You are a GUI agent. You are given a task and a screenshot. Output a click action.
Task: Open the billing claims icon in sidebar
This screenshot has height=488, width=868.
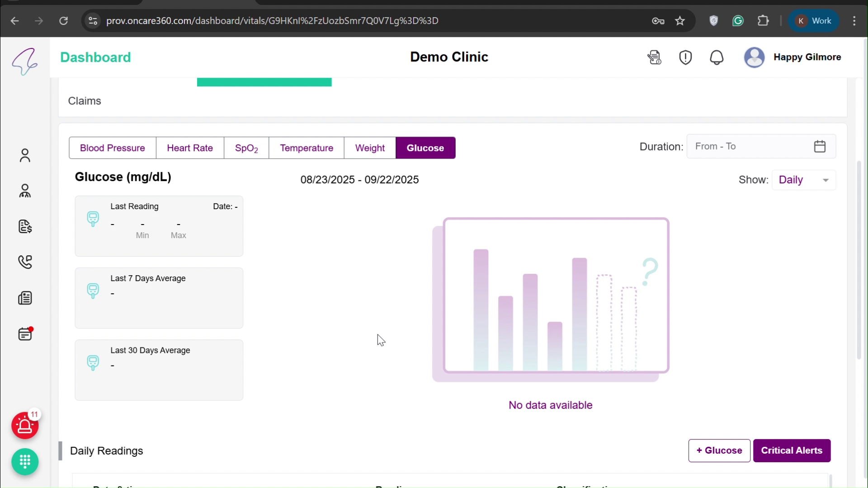tap(25, 227)
